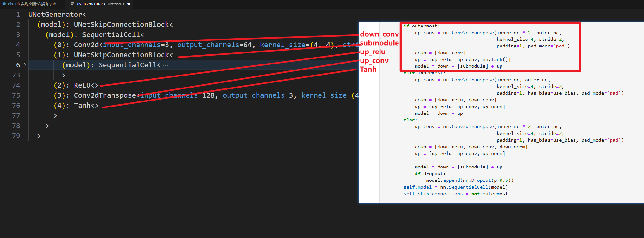Click the closing '>' on line 79
Viewport: 644px width, 238px height.
[39, 136]
